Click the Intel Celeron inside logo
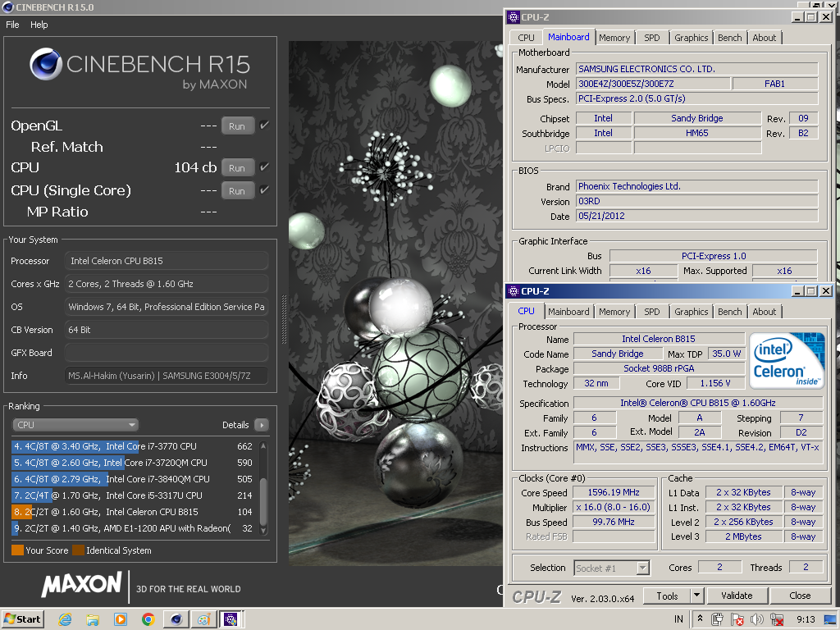This screenshot has height=630, width=840. [787, 361]
